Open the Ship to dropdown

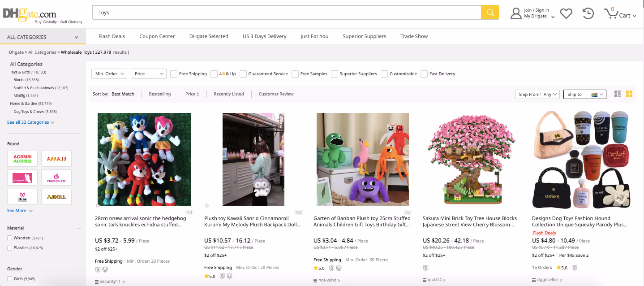tap(585, 95)
